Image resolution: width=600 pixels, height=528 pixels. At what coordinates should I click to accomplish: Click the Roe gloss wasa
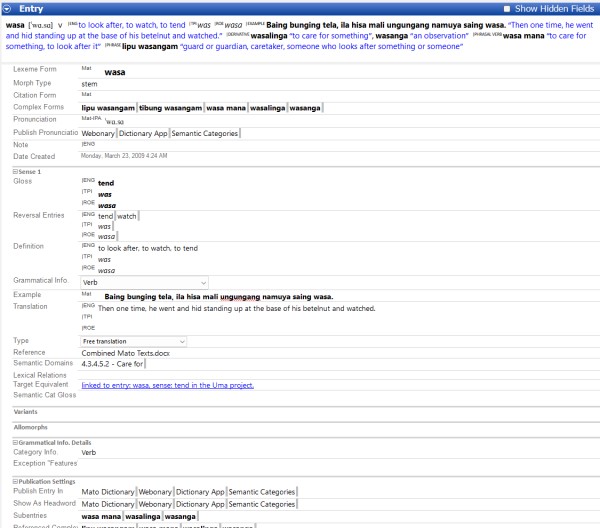tap(107, 205)
